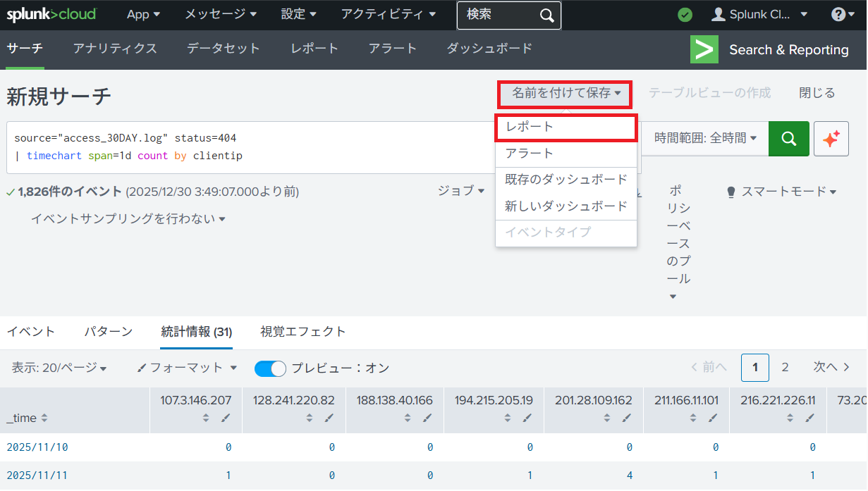Click the green health status checkmark
868x491 pixels.
685,15
